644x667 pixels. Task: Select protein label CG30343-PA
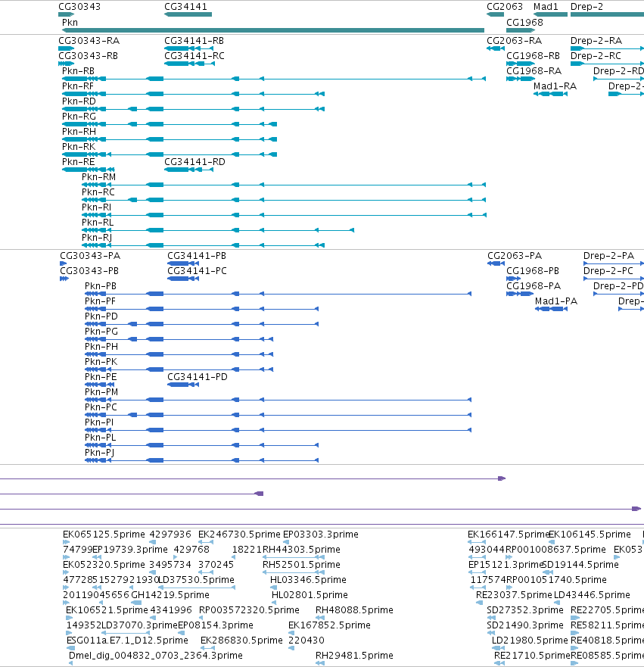click(x=90, y=256)
